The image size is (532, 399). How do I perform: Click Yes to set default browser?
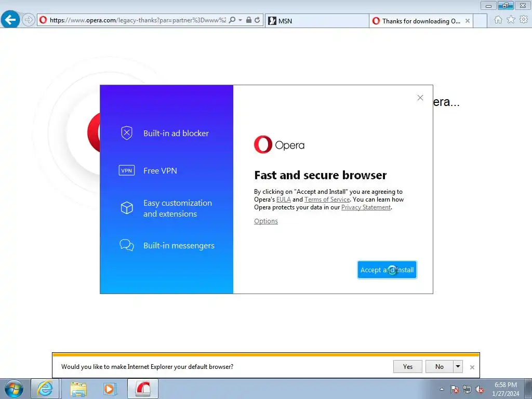[x=407, y=366]
